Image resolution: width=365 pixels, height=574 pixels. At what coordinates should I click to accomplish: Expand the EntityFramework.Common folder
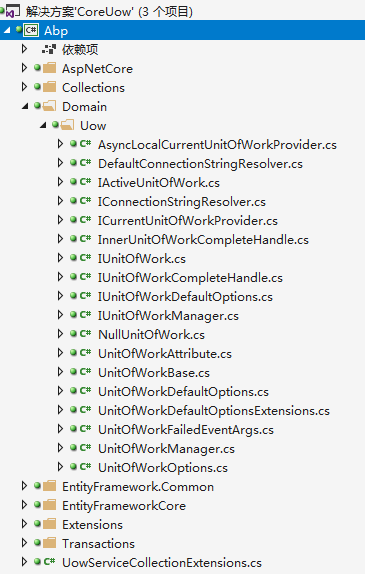click(x=24, y=486)
